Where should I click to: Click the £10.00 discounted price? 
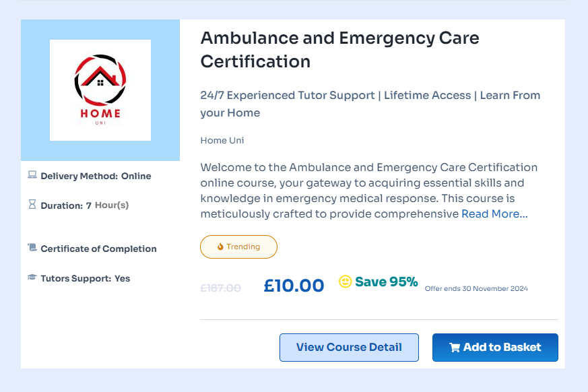(294, 285)
